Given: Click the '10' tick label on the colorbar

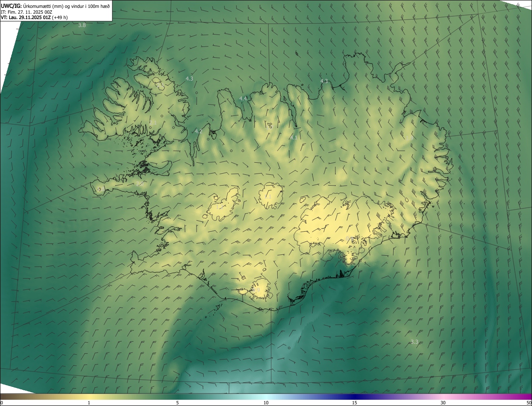Looking at the screenshot, I should tap(266, 403).
